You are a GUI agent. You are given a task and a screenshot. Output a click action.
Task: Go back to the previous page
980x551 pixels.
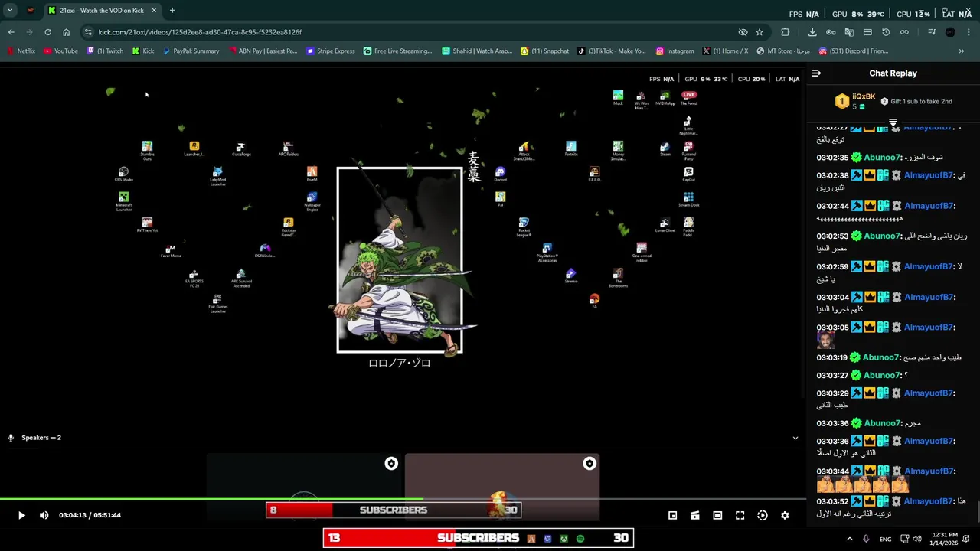[11, 32]
